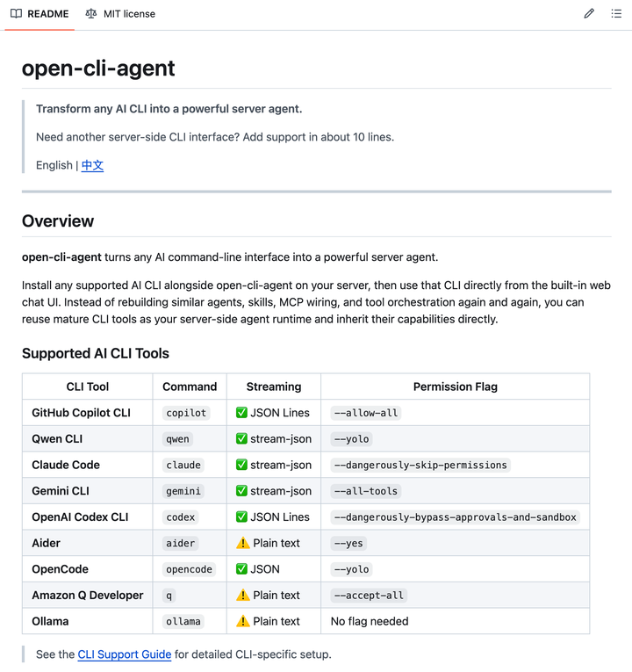Click the --allow-all flag

[x=366, y=413]
